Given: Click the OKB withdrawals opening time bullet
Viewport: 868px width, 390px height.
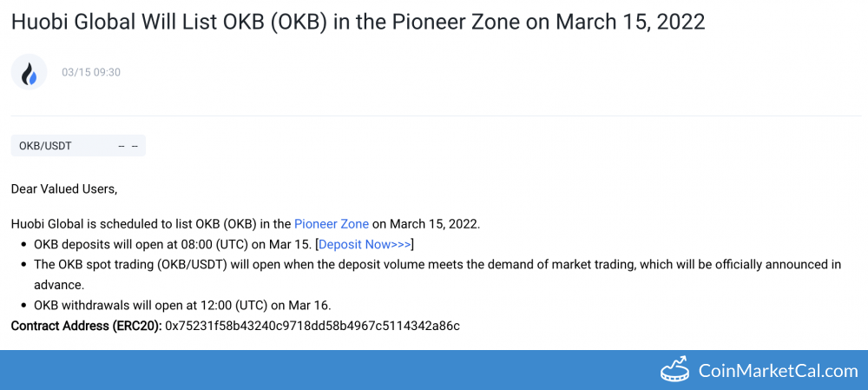Looking at the screenshot, I should 182,305.
